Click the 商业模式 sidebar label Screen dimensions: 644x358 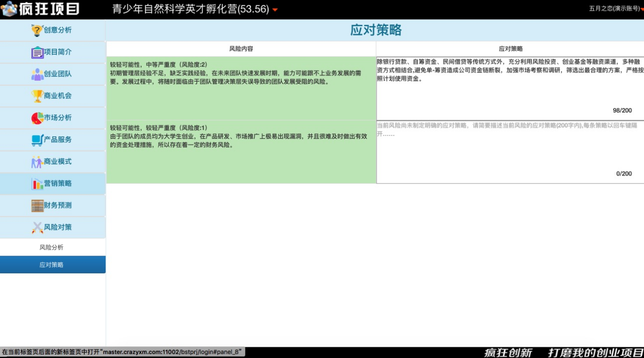(x=57, y=162)
